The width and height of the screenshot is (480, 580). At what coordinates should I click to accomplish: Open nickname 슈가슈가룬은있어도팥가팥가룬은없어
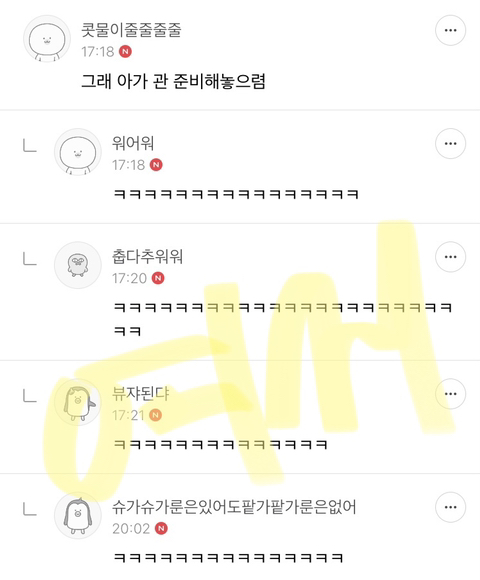click(x=234, y=507)
